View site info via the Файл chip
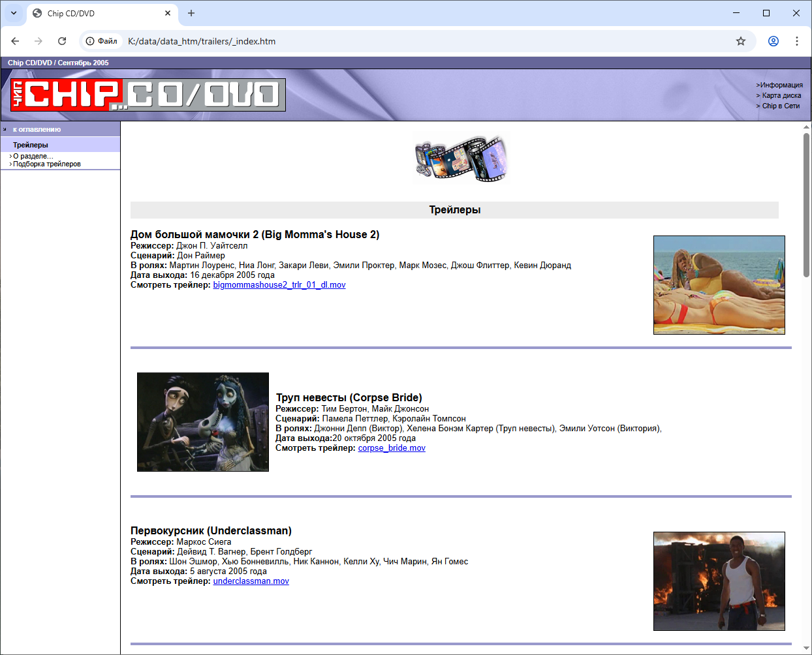Image resolution: width=812 pixels, height=655 pixels. click(x=102, y=41)
